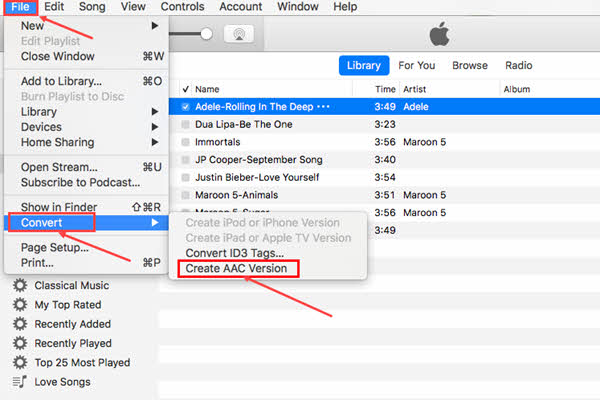600x400 pixels.
Task: Click the My Top Rated gear icon
Action: [20, 305]
